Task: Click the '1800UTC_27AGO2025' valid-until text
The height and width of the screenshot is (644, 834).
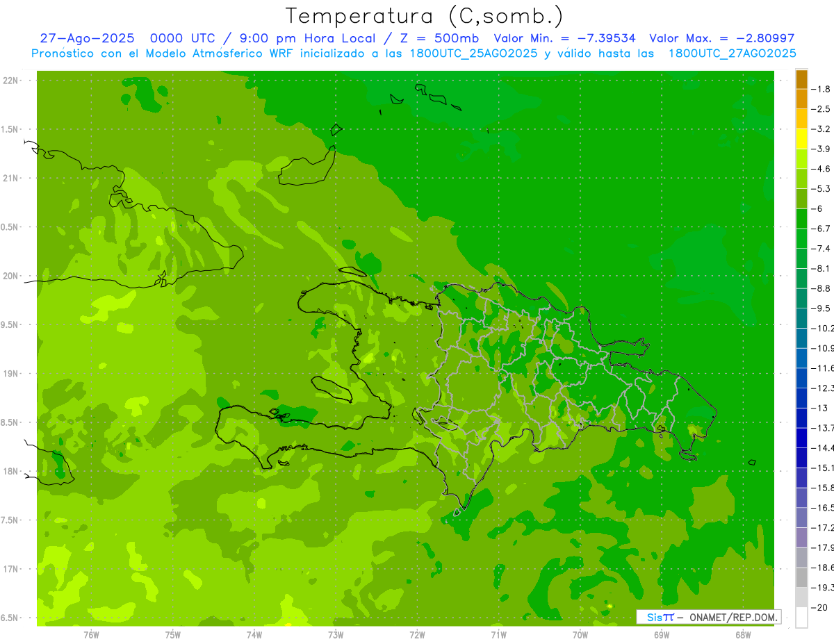Action: click(732, 53)
